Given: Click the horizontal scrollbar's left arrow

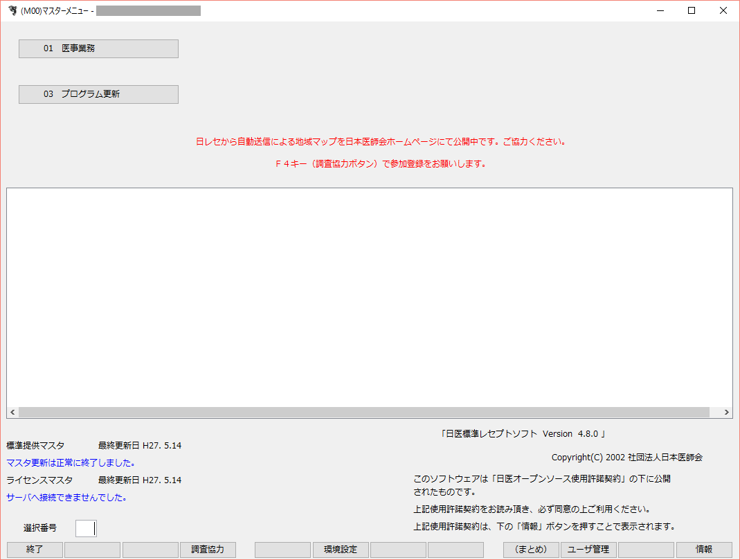Looking at the screenshot, I should [x=12, y=412].
